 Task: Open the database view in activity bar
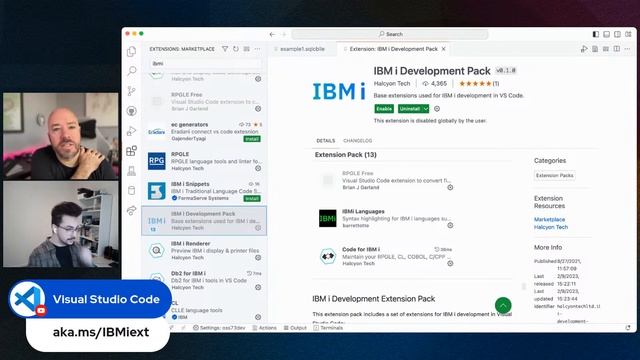(x=131, y=190)
